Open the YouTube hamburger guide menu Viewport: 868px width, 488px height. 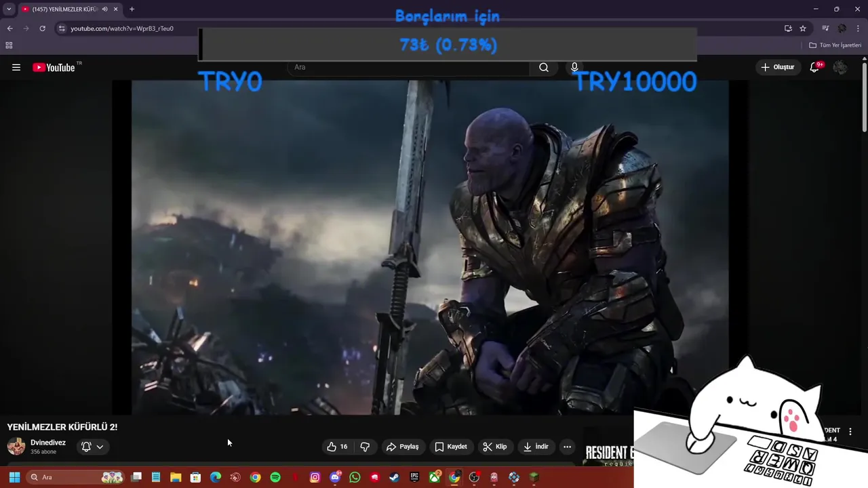coord(16,67)
